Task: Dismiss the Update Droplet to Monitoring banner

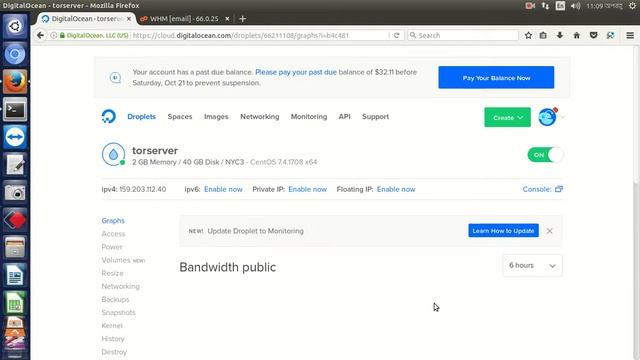Action: (549, 231)
